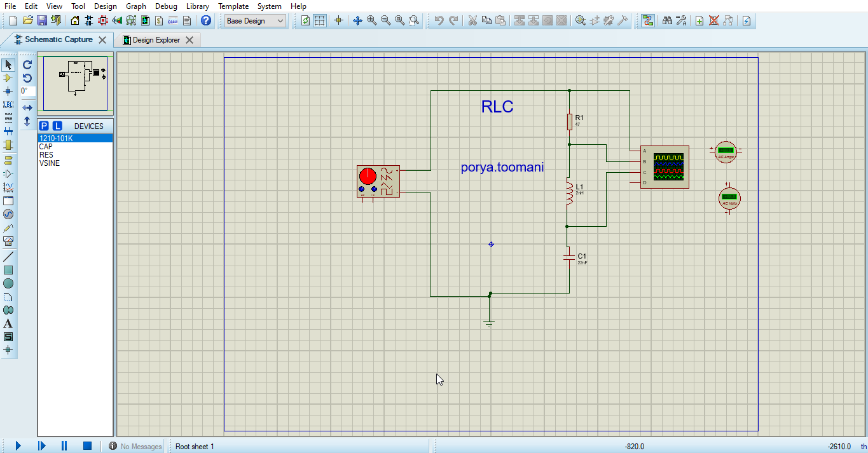Screen dimensions: 868x453
Task: Click the Zoom Out toolbar icon
Action: pos(385,20)
